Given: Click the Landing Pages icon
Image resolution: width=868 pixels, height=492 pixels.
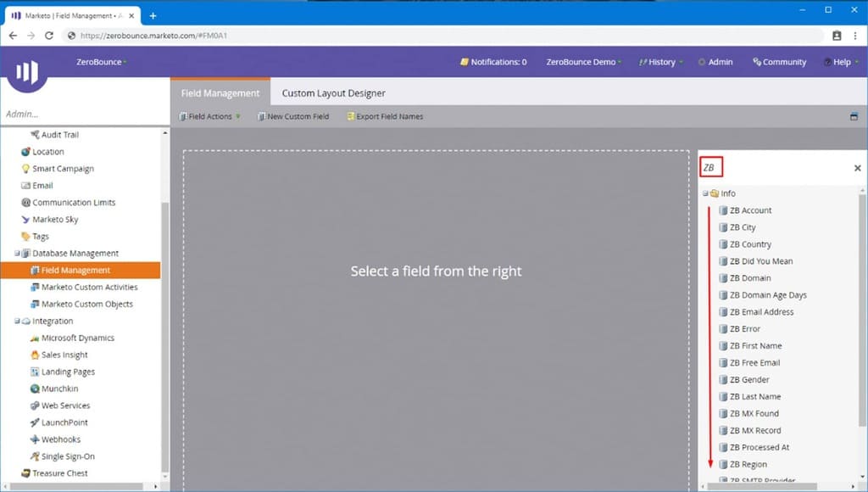Looking at the screenshot, I should pyautogui.click(x=35, y=372).
